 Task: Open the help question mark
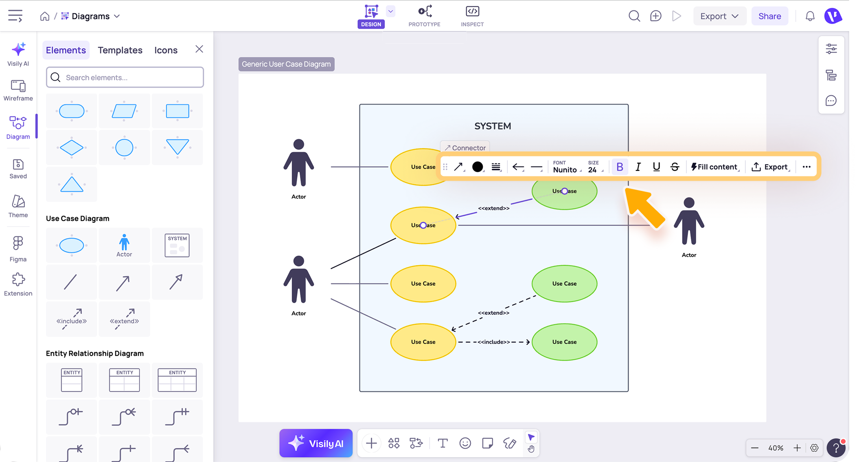[836, 448]
